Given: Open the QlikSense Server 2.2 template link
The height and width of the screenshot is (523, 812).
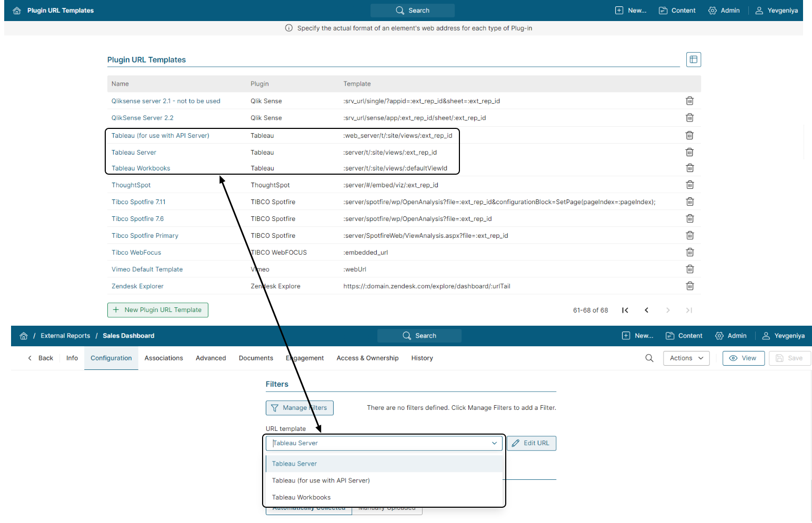Looking at the screenshot, I should coord(142,118).
